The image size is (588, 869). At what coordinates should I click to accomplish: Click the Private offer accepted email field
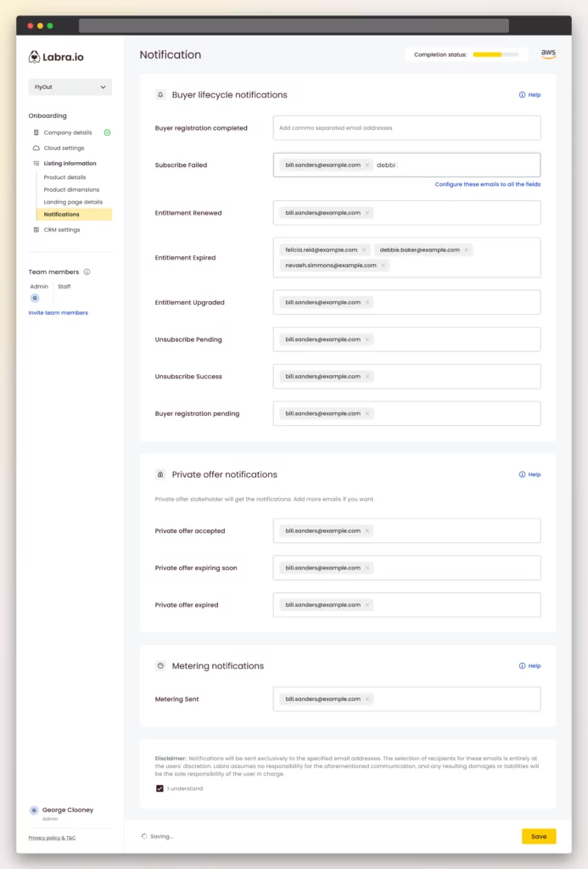406,531
